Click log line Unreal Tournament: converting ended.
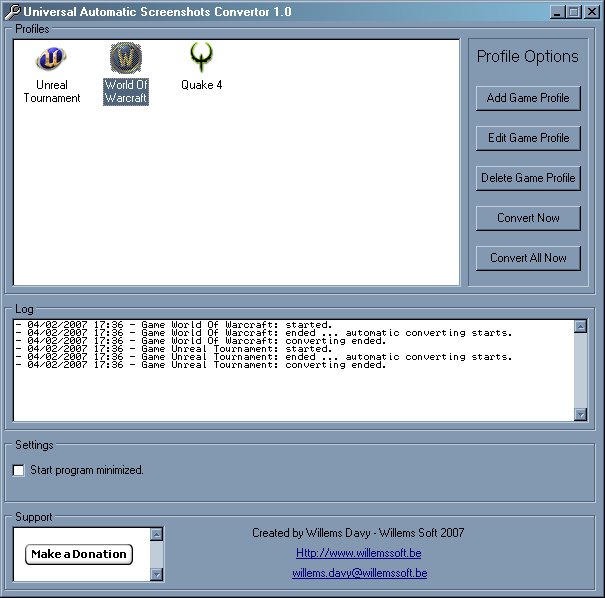The width and height of the screenshot is (605, 598). coord(201,365)
